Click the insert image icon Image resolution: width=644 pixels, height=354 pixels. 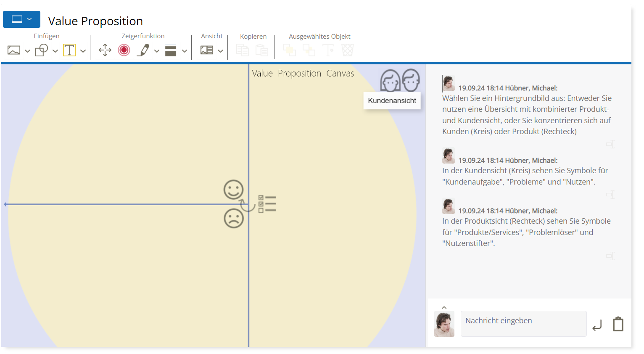pos(14,50)
